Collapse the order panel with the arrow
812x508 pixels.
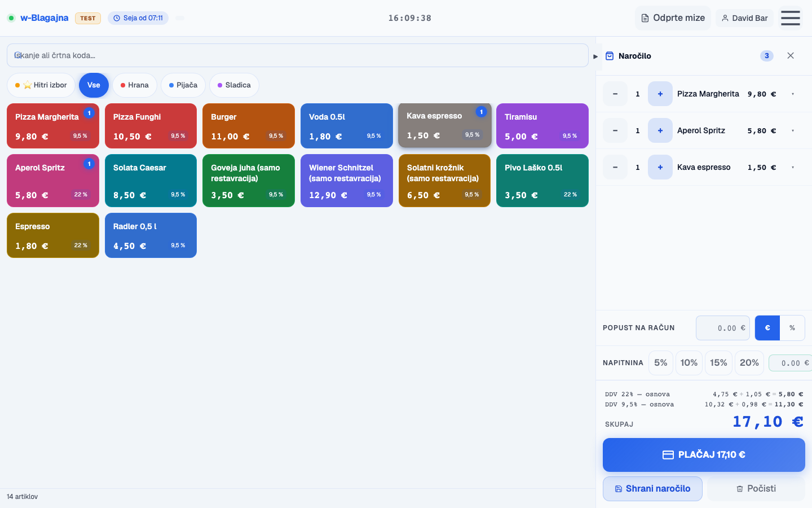(595, 56)
